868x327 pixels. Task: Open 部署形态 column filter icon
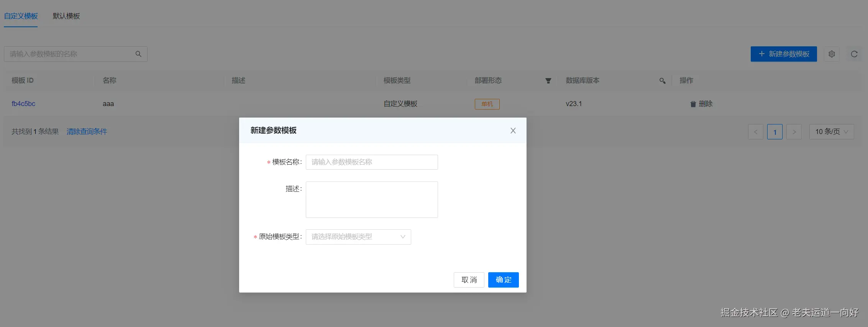pos(548,80)
